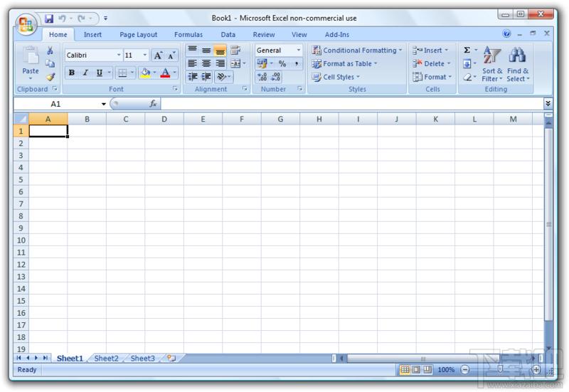Apply Fill Color paint bucket
Viewport: 569px width, 392px height.
[146, 73]
